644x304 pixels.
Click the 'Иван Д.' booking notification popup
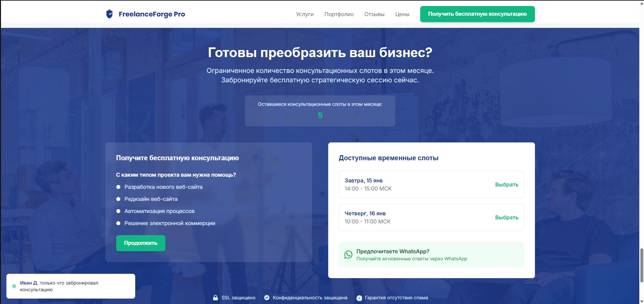[x=71, y=286]
